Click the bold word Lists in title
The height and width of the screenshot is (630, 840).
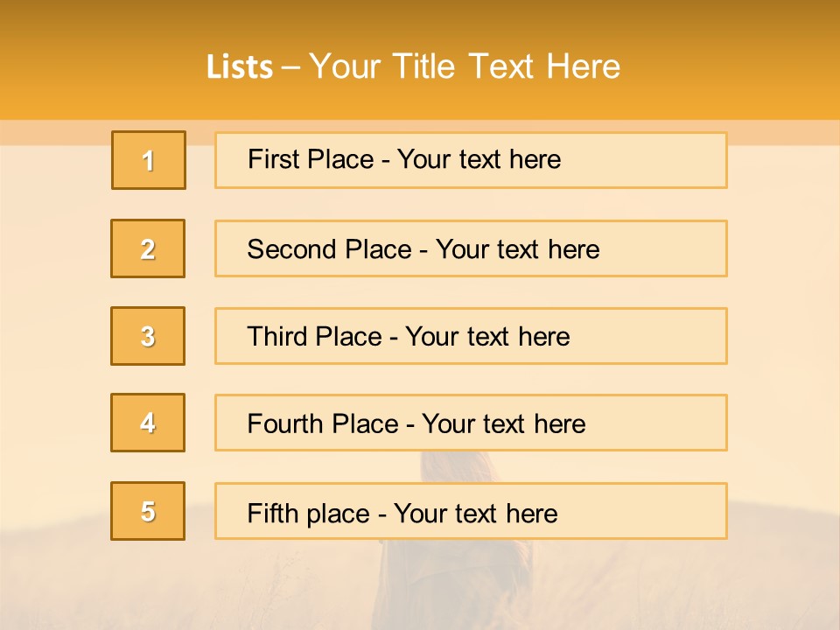click(240, 66)
